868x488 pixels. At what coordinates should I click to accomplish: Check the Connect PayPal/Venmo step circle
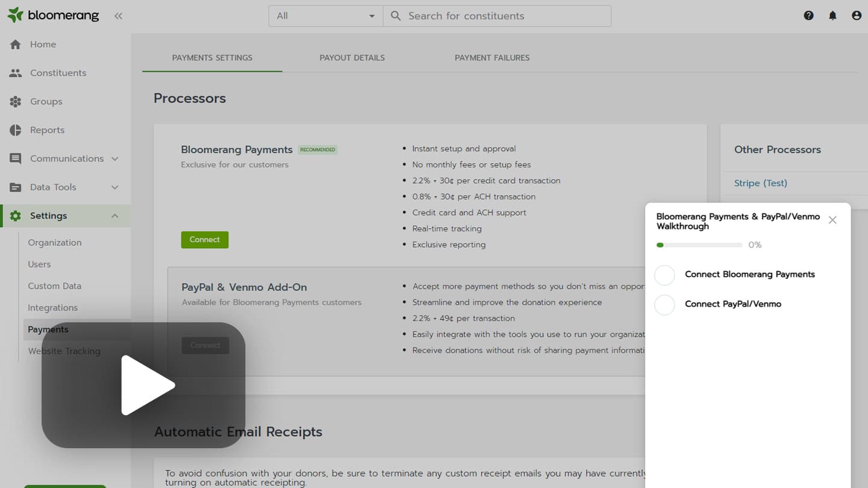click(664, 305)
